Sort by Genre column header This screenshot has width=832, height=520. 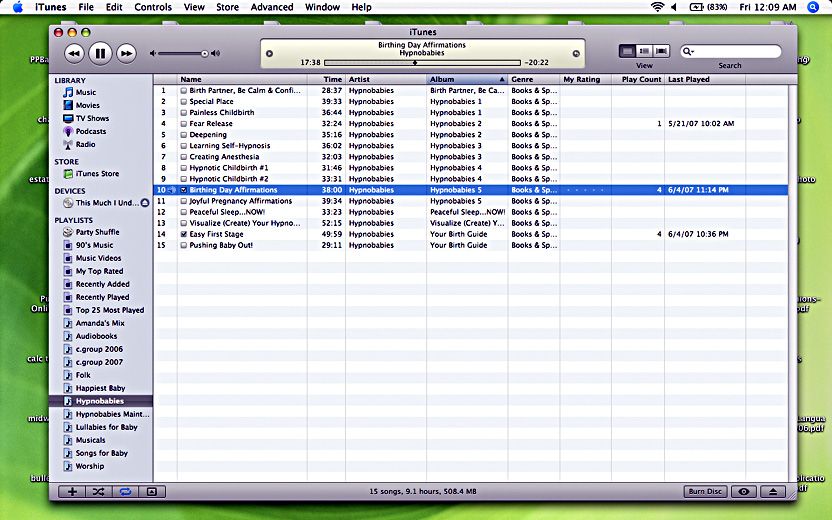click(534, 80)
